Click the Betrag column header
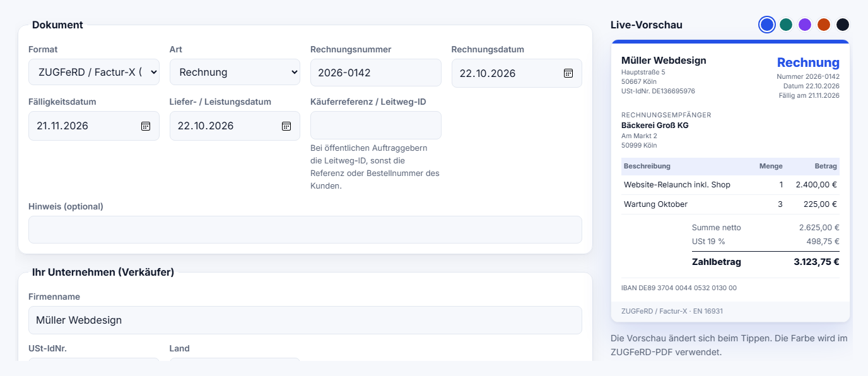Viewport: 868px width, 376px height. 826,166
